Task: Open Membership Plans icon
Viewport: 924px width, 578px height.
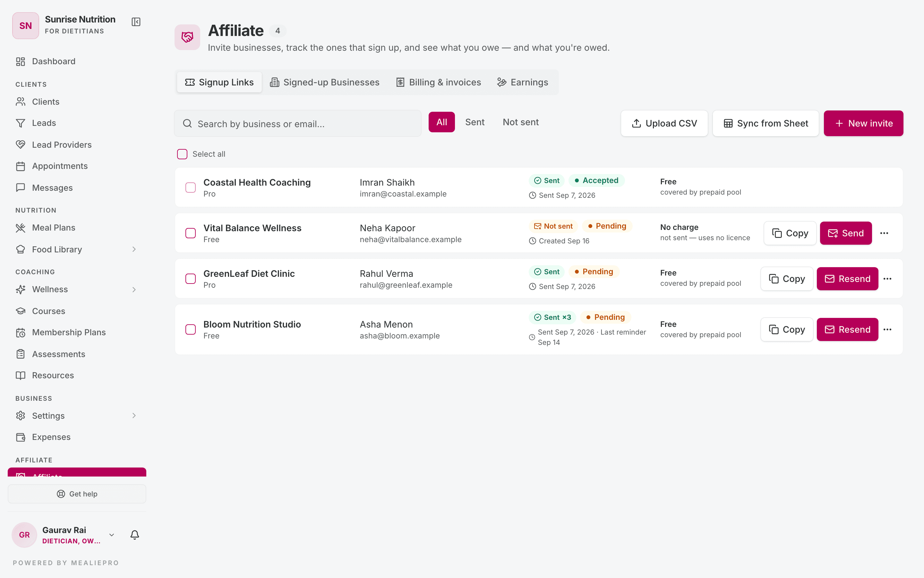Action: (21, 333)
